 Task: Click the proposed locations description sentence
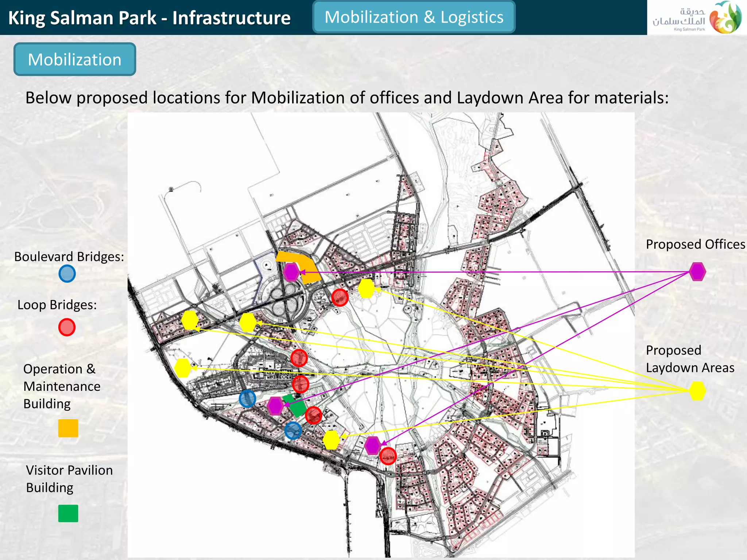click(x=347, y=98)
